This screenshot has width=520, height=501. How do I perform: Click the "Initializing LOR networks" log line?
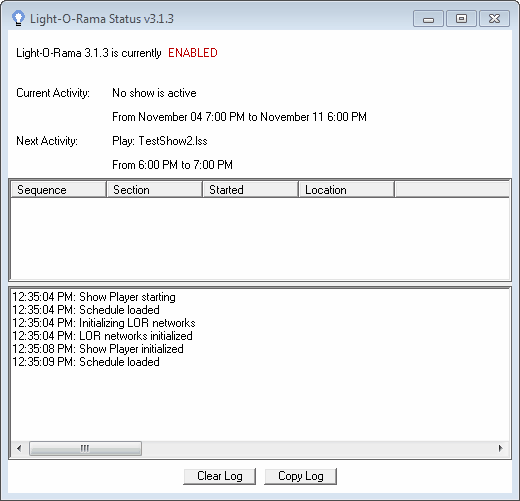tap(104, 323)
